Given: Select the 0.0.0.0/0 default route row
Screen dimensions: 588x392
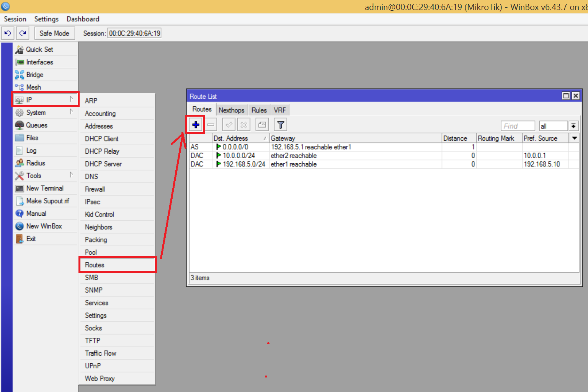Looking at the screenshot, I should pyautogui.click(x=384, y=147).
